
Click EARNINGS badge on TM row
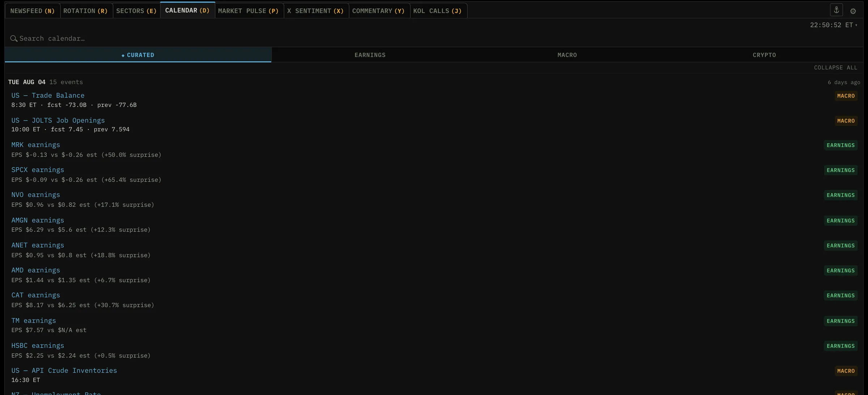coord(841,321)
